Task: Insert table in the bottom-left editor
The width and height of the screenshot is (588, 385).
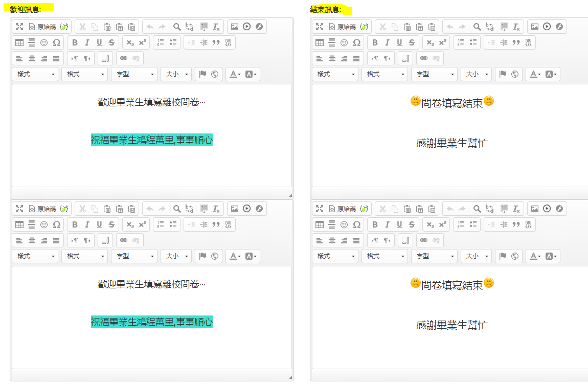Action: click(19, 224)
